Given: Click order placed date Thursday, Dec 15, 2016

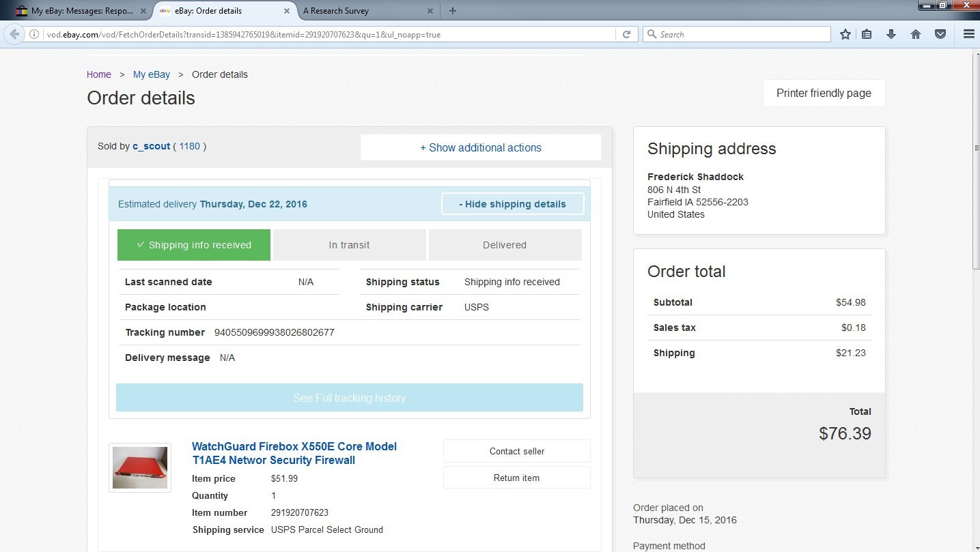Looking at the screenshot, I should point(685,520).
